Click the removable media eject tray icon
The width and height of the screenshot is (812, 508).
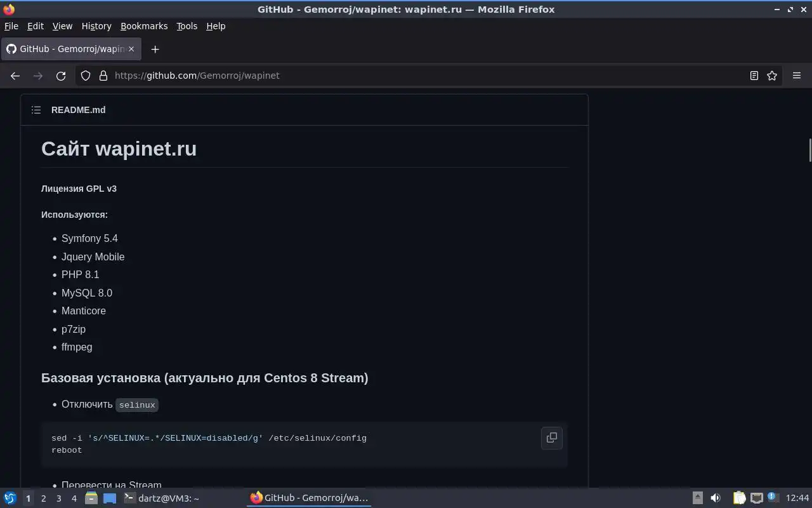pyautogui.click(x=697, y=498)
